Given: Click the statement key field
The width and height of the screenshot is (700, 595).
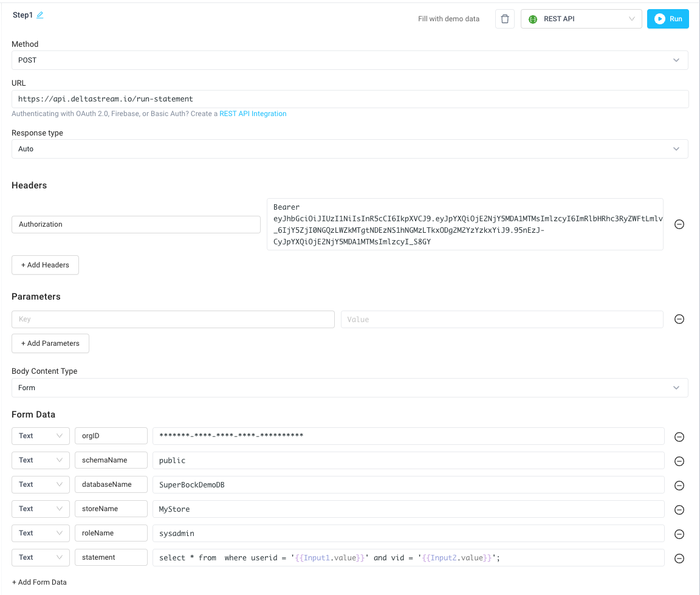Looking at the screenshot, I should [x=111, y=557].
